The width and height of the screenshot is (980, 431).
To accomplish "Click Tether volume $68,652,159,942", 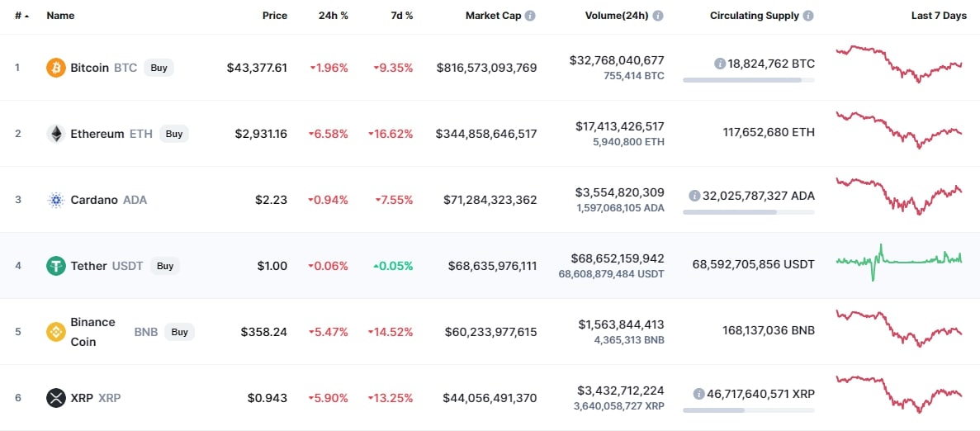I will pyautogui.click(x=618, y=258).
